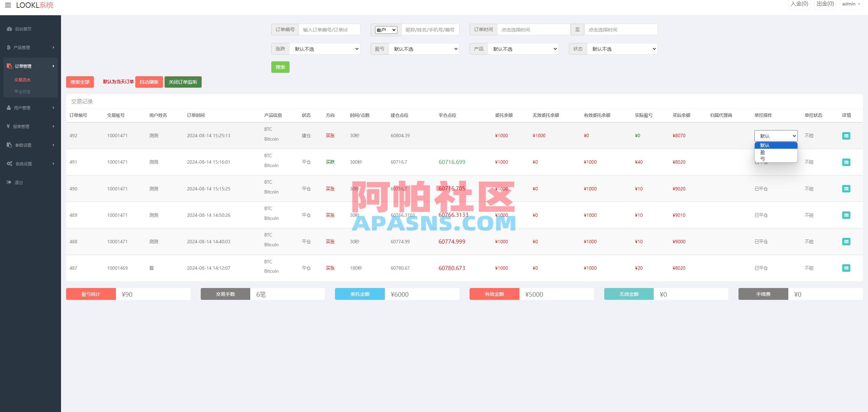
Task: Open details icon for order 487
Action: 847,268
